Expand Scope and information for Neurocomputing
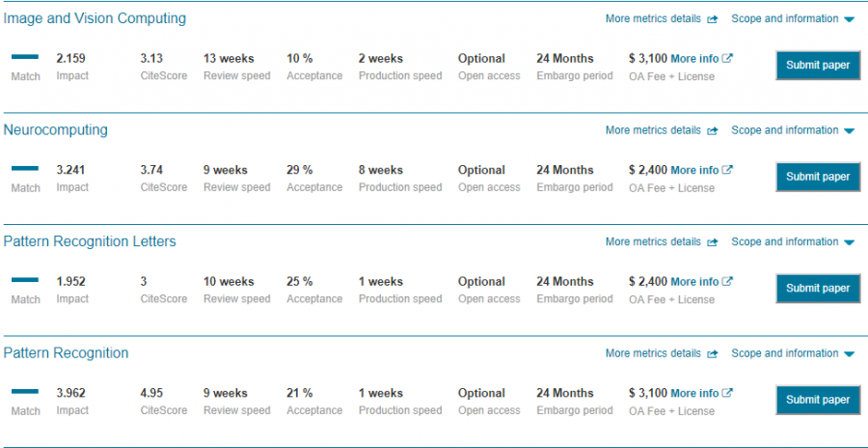Image resolution: width=868 pixels, height=448 pixels. 792,130
